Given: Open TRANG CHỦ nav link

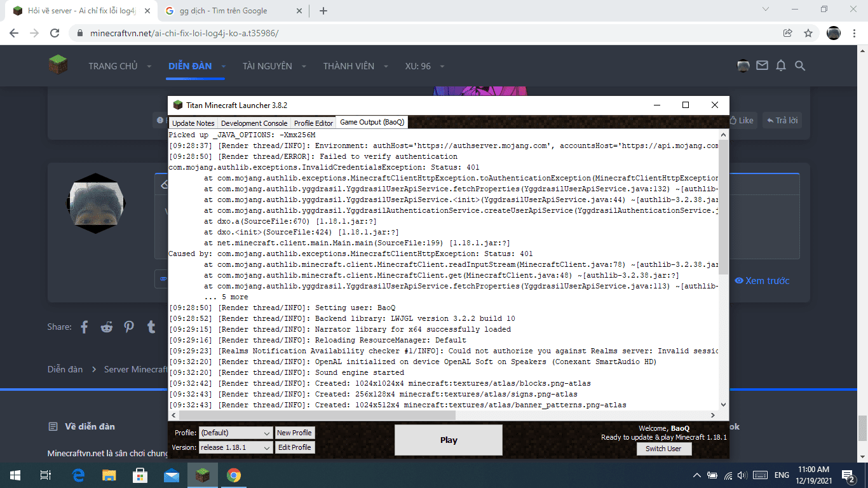Looking at the screenshot, I should click(113, 66).
